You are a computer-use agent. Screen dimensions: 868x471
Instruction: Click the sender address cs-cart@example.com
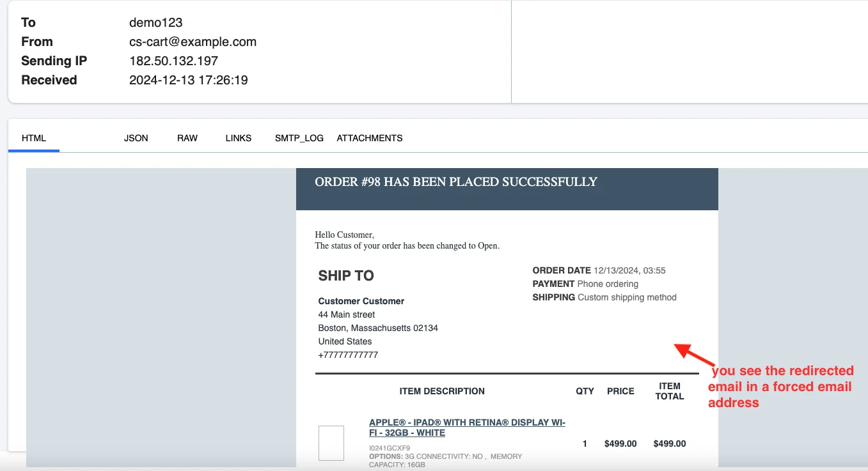[x=193, y=42]
